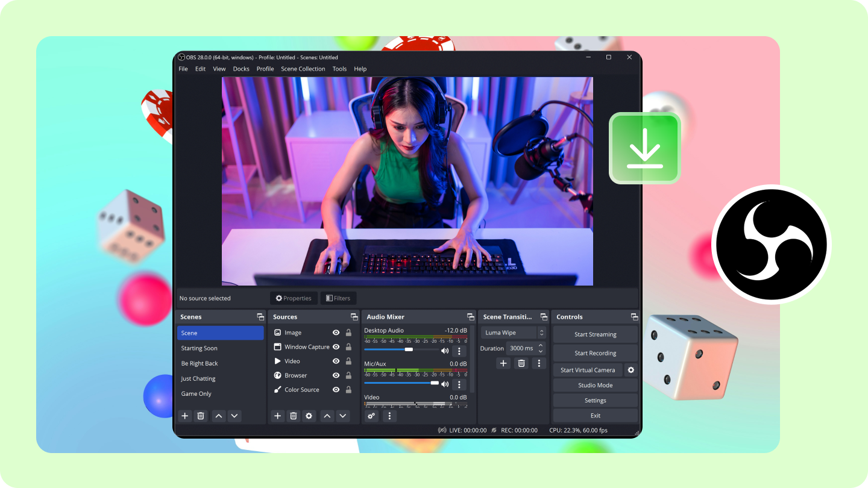868x488 pixels.
Task: Add a new scene with plus icon
Action: click(185, 416)
